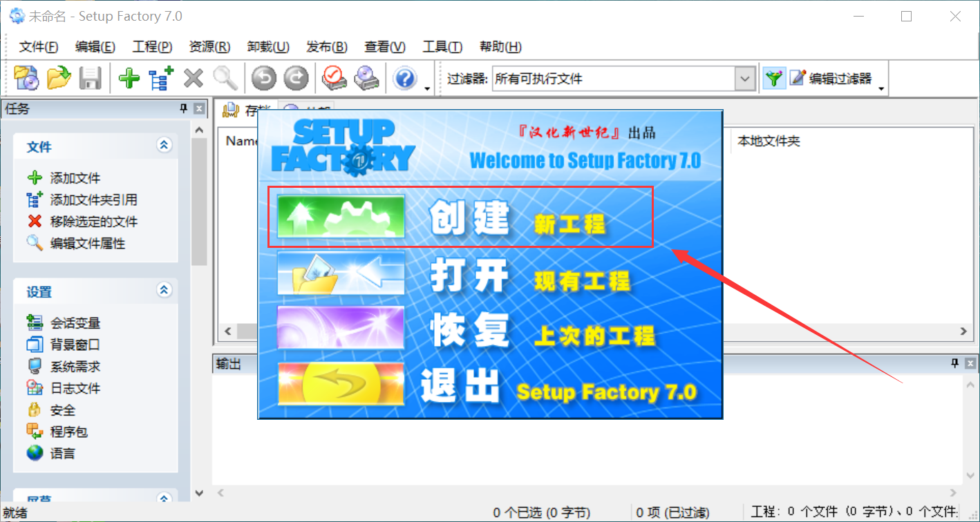The image size is (980, 522).
Task: Click the blue question mark Help icon
Action: [405, 78]
